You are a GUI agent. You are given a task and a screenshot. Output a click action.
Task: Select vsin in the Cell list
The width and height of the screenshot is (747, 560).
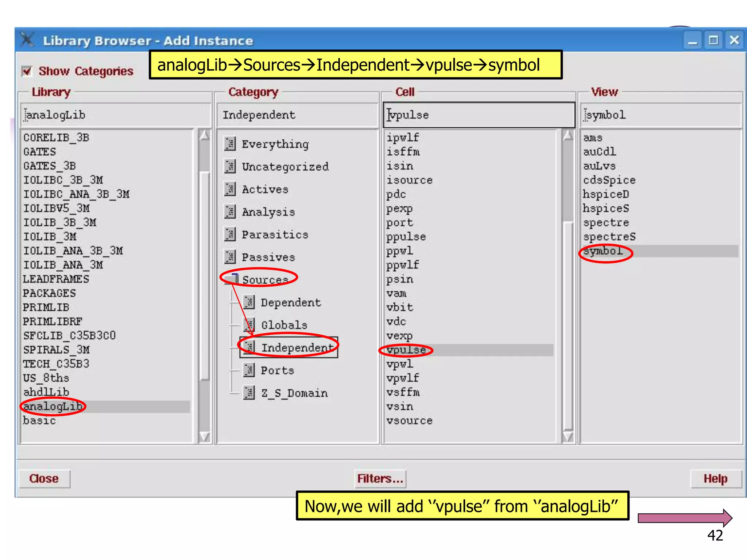[x=400, y=407]
